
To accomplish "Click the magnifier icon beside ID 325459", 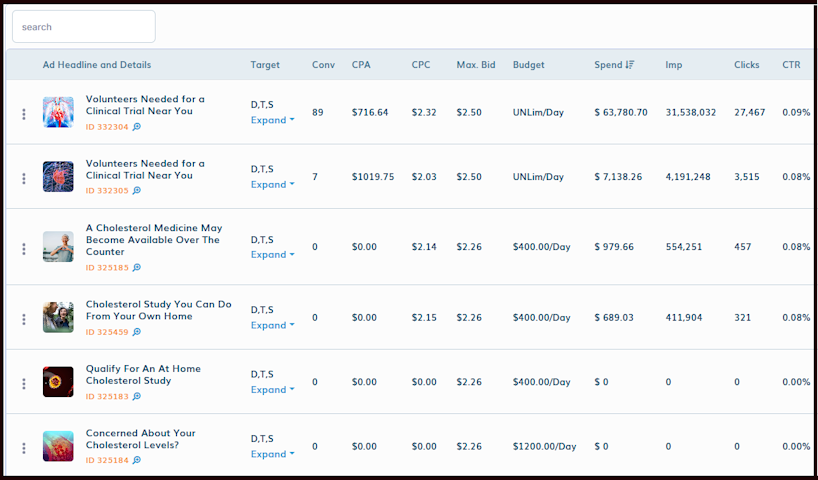I will [x=137, y=332].
